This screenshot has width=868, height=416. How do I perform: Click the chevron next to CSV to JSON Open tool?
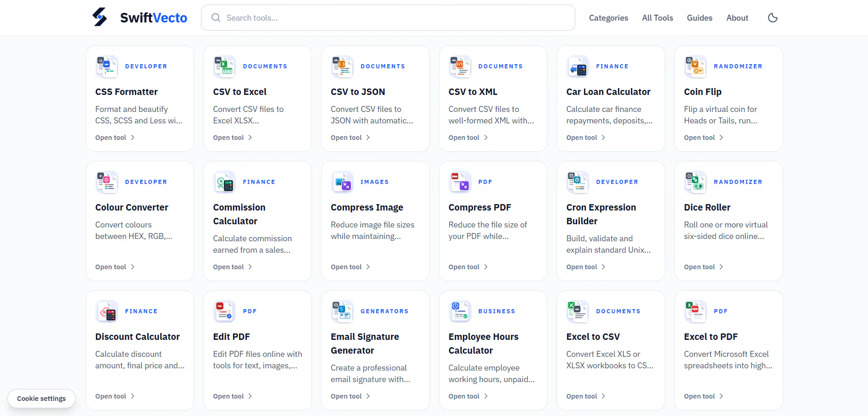click(x=368, y=138)
